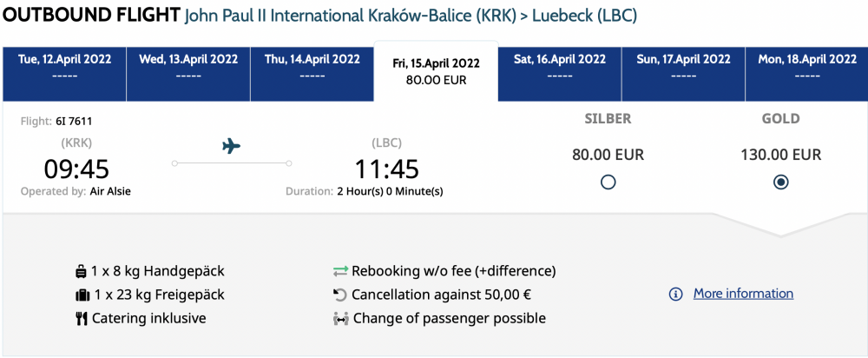Click the change of passenger icon
This screenshot has height=358, width=868.
click(x=340, y=319)
